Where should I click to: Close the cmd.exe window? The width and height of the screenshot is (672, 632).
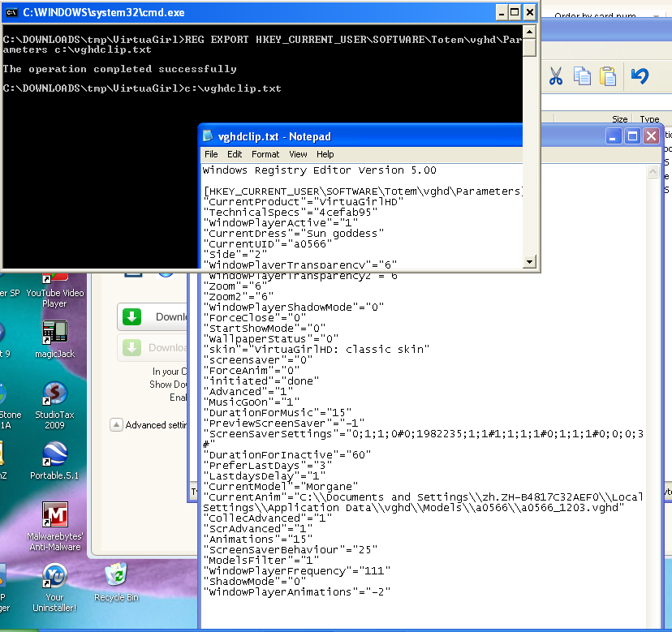click(x=530, y=13)
